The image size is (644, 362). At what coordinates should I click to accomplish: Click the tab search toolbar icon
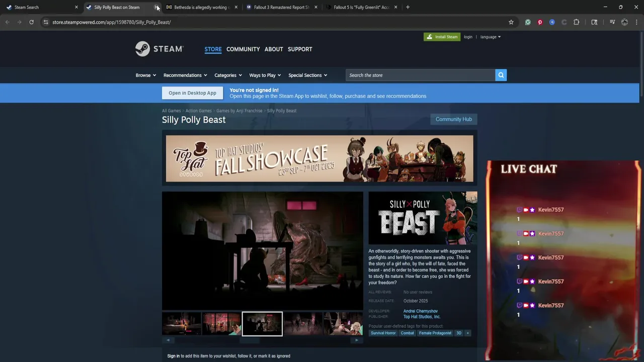click(x=594, y=22)
